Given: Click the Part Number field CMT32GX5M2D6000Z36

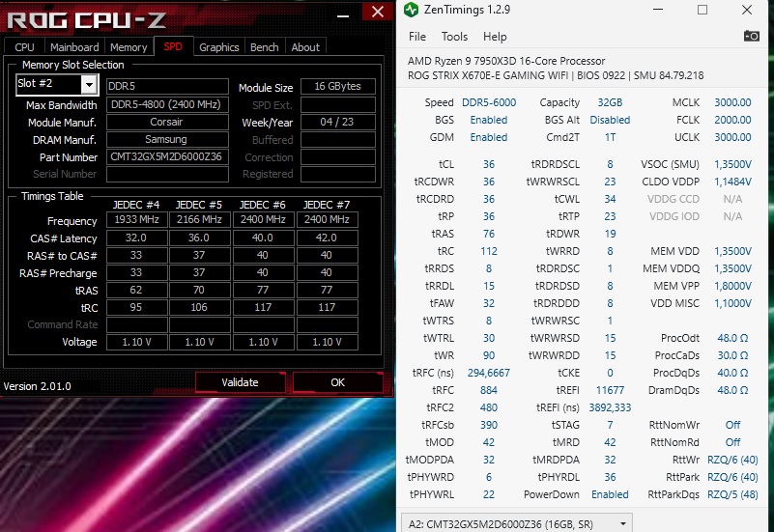Looking at the screenshot, I should (x=167, y=156).
